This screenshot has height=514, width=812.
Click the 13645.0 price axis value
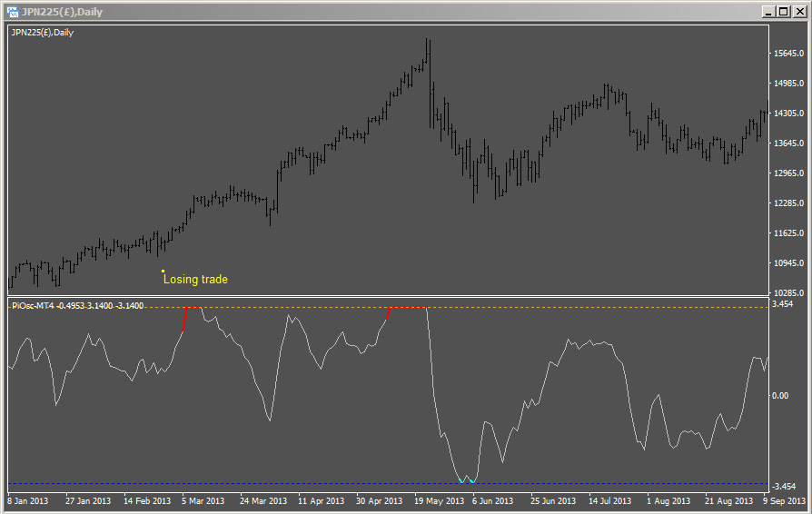click(788, 143)
